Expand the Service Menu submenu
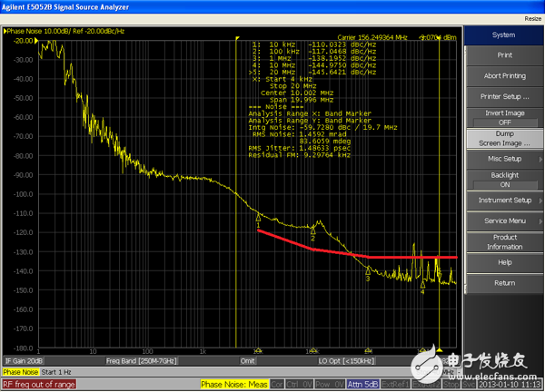 (504, 220)
